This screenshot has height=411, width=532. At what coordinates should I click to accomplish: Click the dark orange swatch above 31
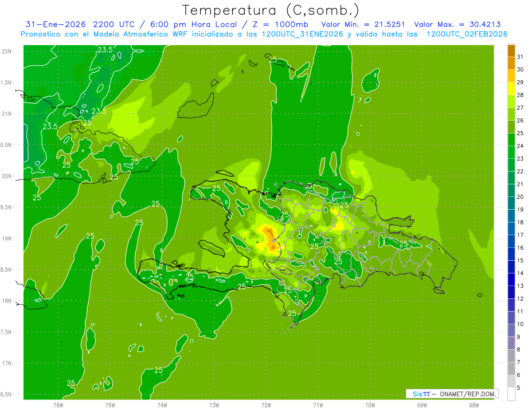pyautogui.click(x=511, y=51)
